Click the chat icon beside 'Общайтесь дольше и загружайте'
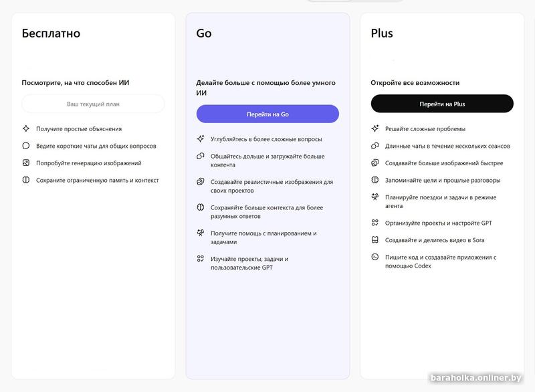This screenshot has height=392, width=535. click(x=200, y=157)
